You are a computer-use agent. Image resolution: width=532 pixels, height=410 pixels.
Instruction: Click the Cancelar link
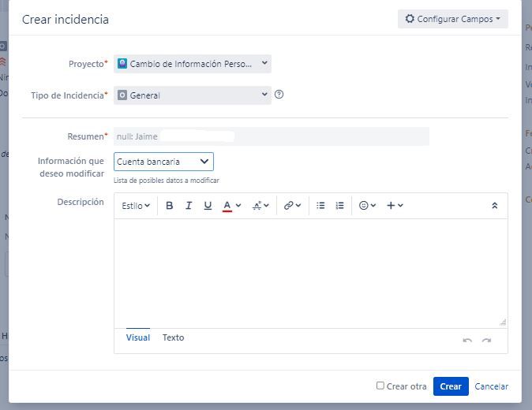tap(491, 386)
